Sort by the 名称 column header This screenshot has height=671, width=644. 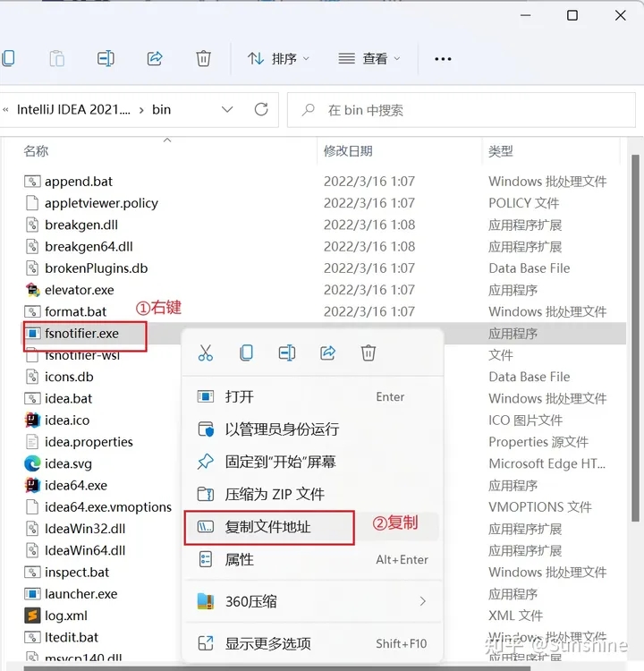point(36,151)
